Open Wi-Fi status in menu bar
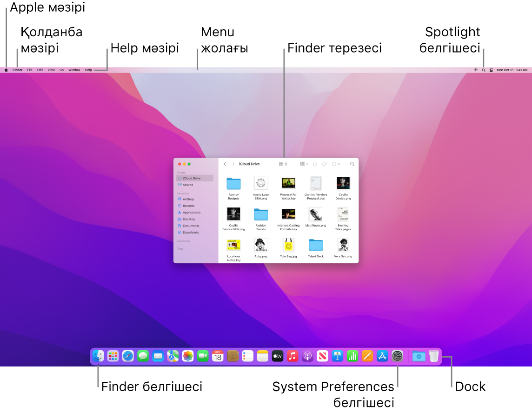Viewport: 532px width, 413px height. (475, 70)
